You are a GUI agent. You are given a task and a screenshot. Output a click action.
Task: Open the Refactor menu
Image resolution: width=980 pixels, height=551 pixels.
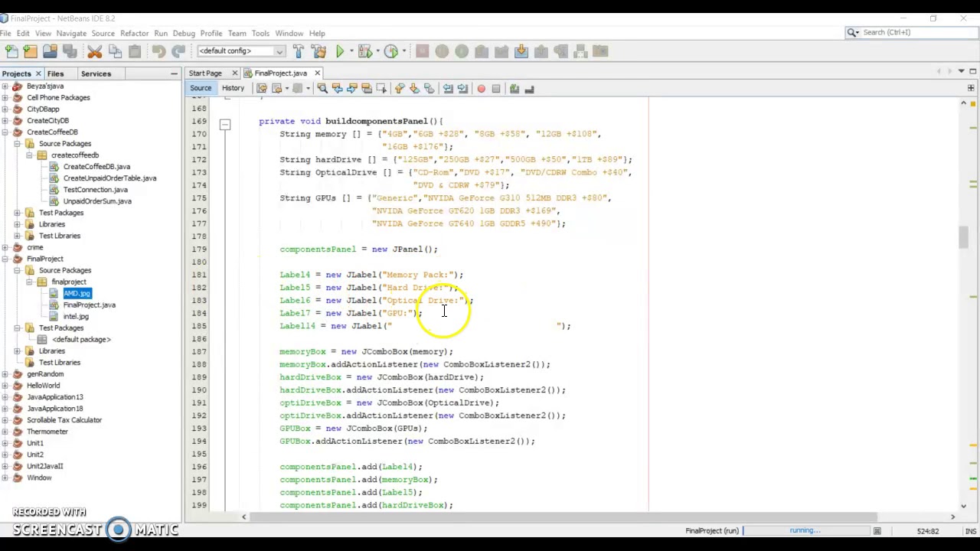click(x=134, y=33)
